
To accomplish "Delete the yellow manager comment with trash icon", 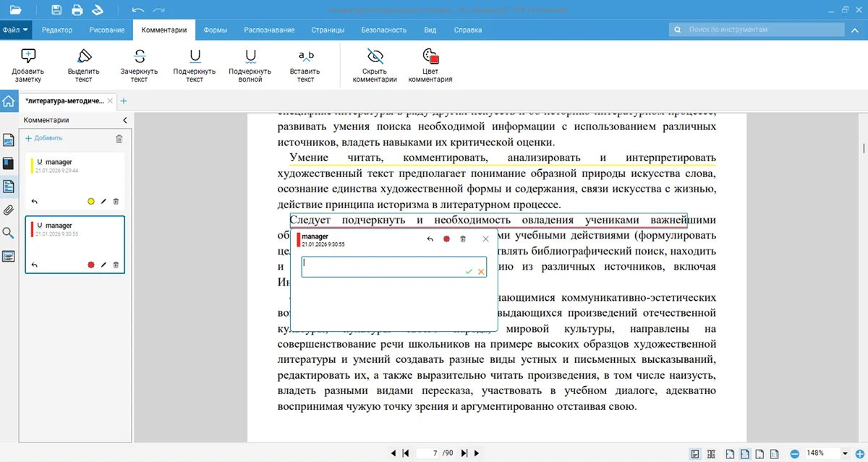I will [116, 201].
